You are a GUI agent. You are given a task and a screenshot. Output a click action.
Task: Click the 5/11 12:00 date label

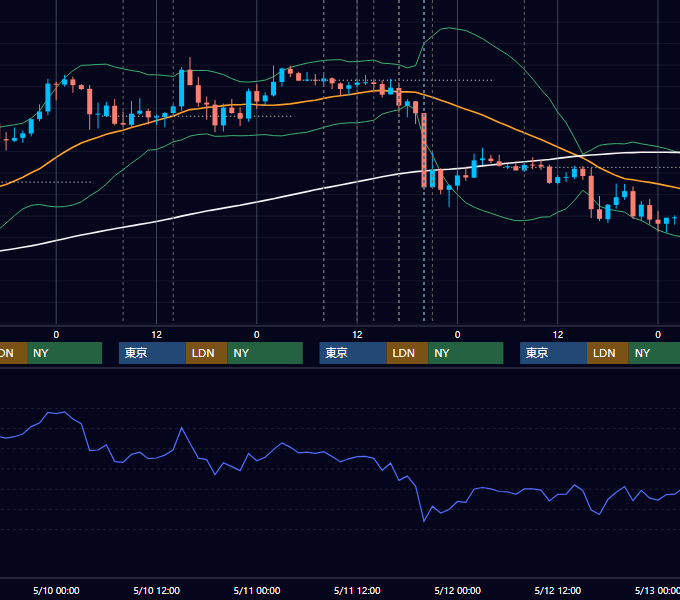point(357,590)
